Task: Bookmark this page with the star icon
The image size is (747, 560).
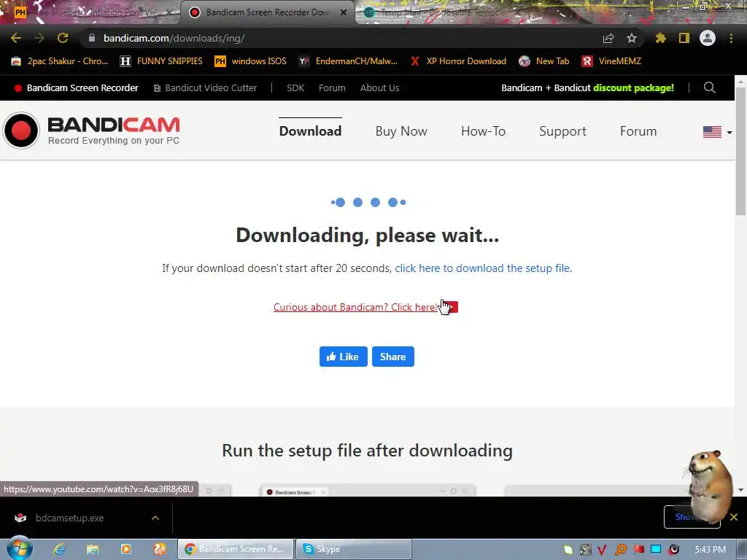Action: point(632,38)
